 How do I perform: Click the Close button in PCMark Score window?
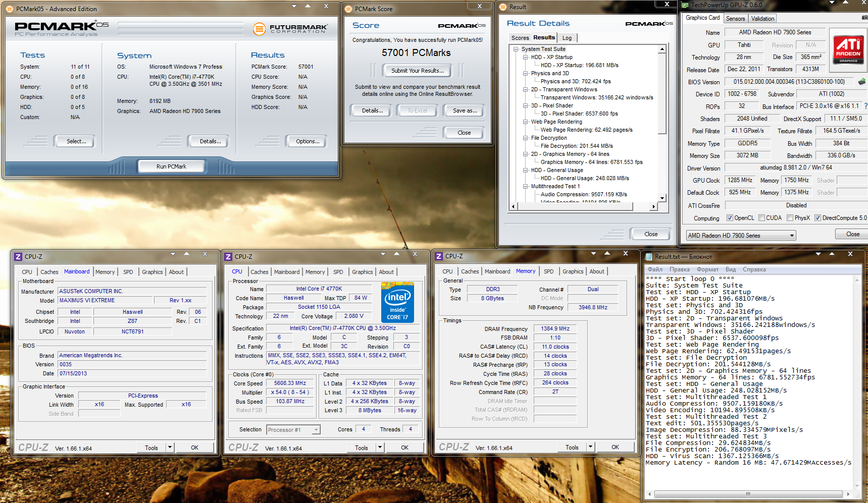click(464, 133)
